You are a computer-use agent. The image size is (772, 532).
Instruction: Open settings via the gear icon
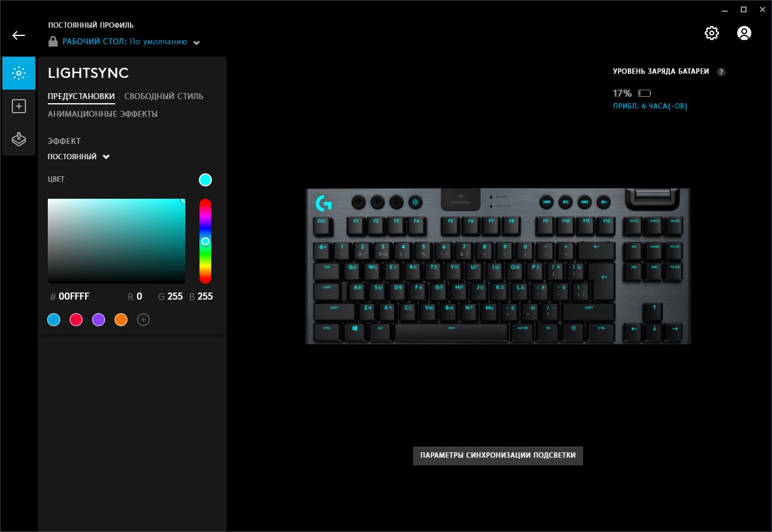pos(712,33)
